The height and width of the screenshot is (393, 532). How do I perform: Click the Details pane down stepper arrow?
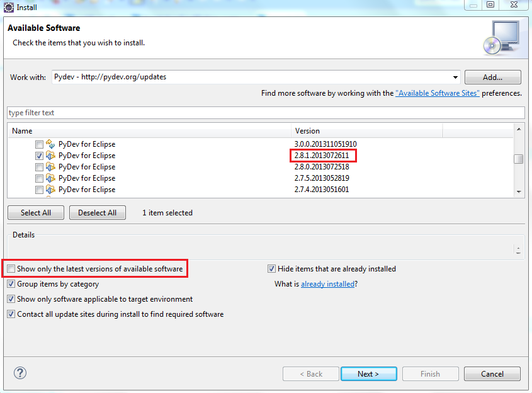[x=518, y=253]
